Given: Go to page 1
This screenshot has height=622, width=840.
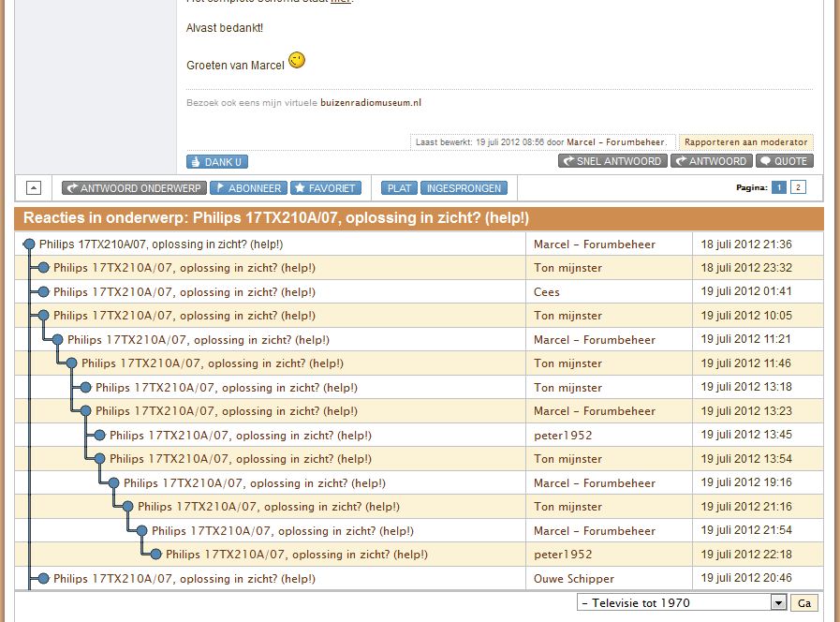Looking at the screenshot, I should (779, 187).
